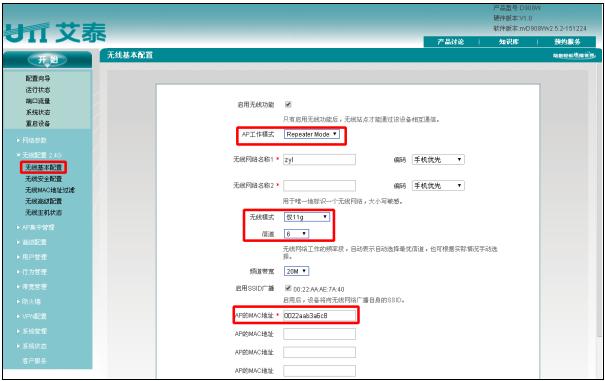Open 编码 dropdown beside 无线网络名称1
Viewport: 605px width, 381px height.
[x=438, y=159]
